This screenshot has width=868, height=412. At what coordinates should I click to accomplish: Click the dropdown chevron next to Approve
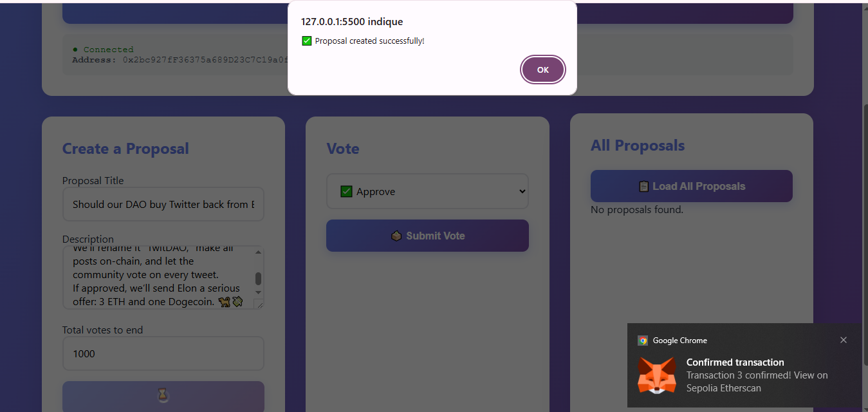(x=522, y=191)
